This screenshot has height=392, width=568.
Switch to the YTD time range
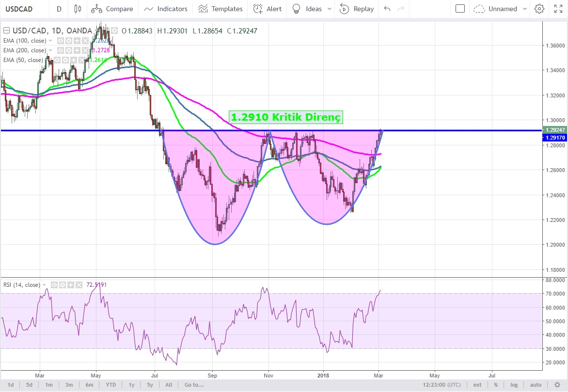pyautogui.click(x=110, y=385)
